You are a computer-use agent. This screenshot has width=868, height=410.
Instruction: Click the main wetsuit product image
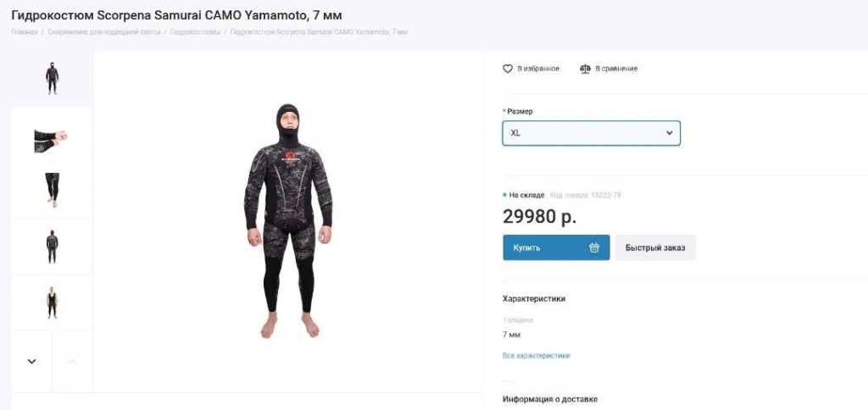[x=288, y=222]
